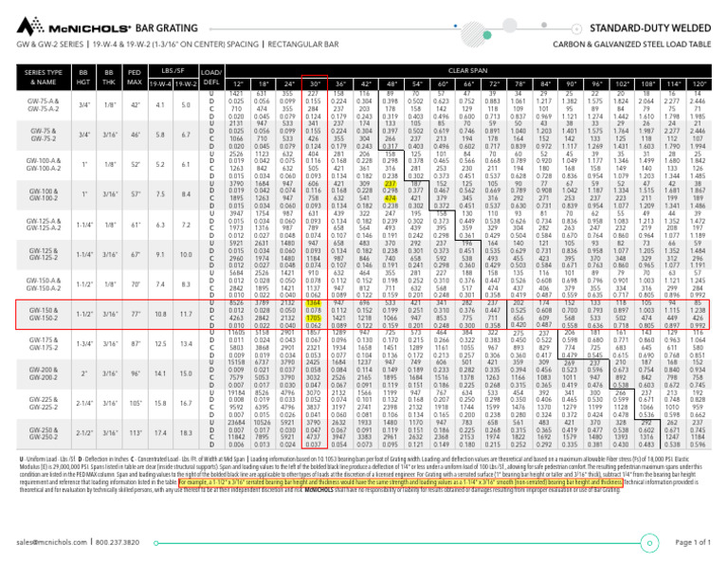
Task: Select the "GW-125 & GW-125-2" row name
Action: coord(44,254)
